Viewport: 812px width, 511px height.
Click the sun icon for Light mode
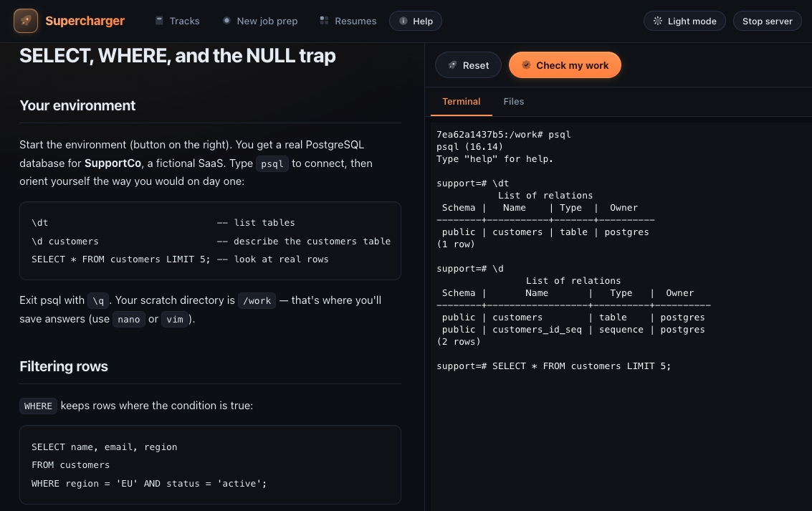(658, 21)
